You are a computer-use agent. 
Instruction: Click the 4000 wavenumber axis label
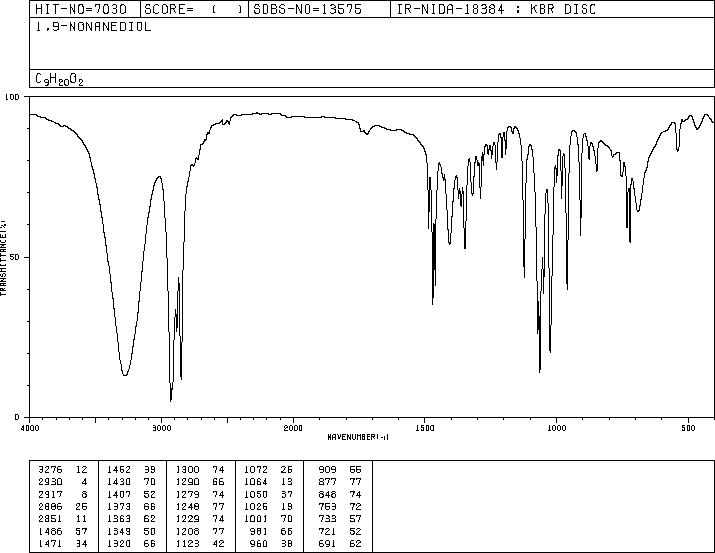[x=30, y=428]
